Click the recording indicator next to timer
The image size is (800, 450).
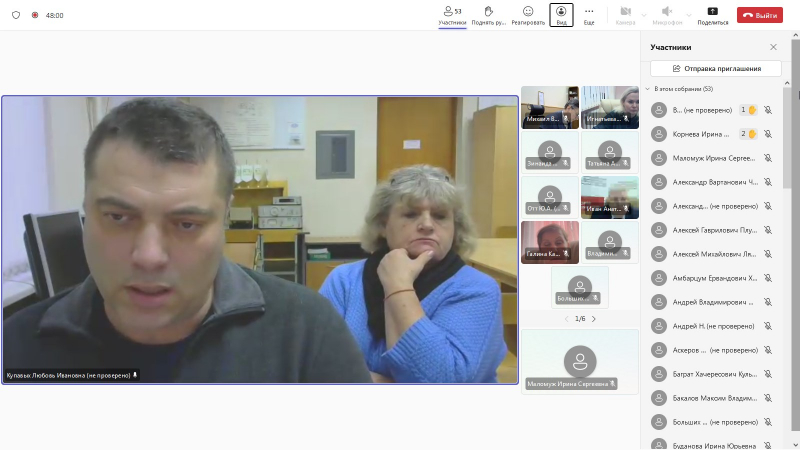coord(35,16)
